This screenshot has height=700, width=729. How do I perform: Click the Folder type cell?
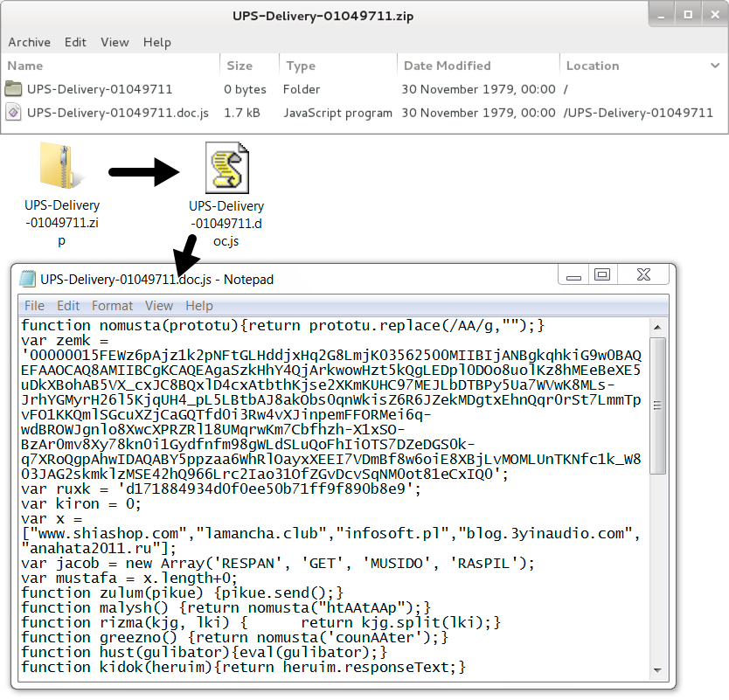coord(302,89)
